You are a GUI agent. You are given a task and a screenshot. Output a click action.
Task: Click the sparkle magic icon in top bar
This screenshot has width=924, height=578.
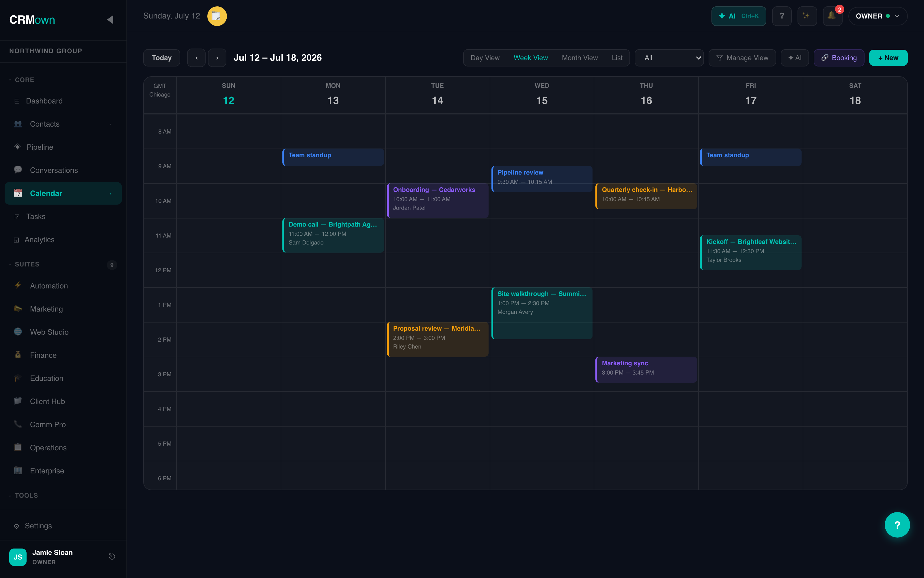point(807,16)
